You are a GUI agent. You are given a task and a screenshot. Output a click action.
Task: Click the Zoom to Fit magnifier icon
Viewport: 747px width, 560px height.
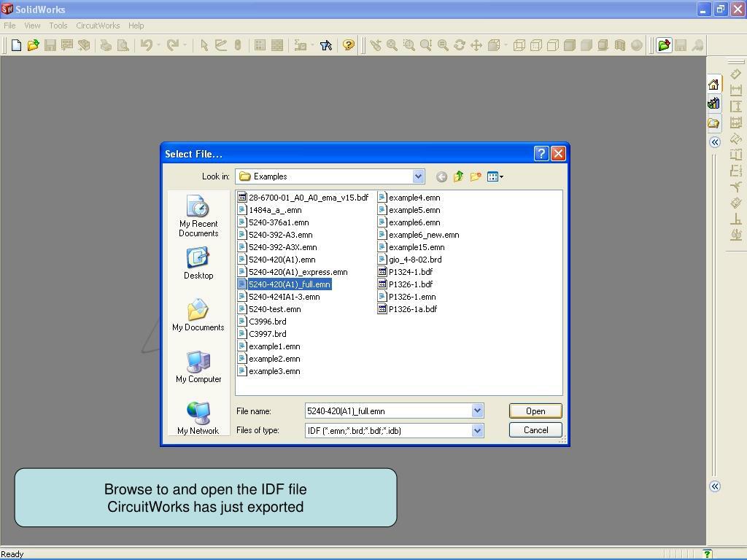392,45
